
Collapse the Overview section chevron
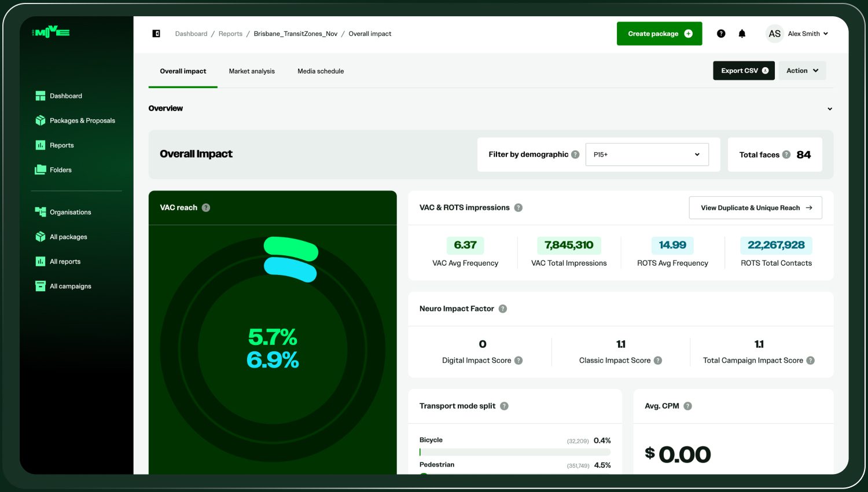click(830, 109)
